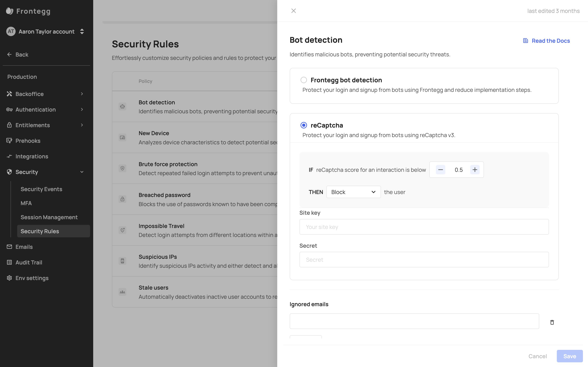Click the Integrations sidebar icon

coord(9,156)
